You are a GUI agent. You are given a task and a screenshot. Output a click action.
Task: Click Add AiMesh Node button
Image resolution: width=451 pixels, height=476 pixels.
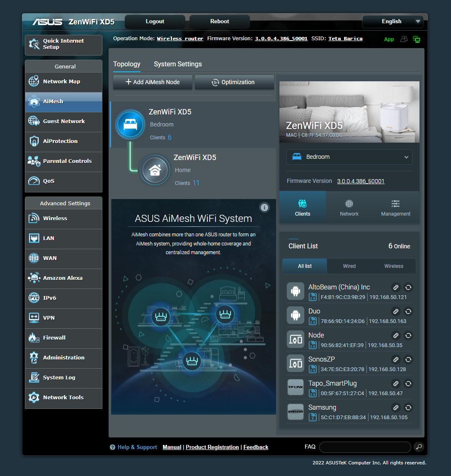[153, 82]
